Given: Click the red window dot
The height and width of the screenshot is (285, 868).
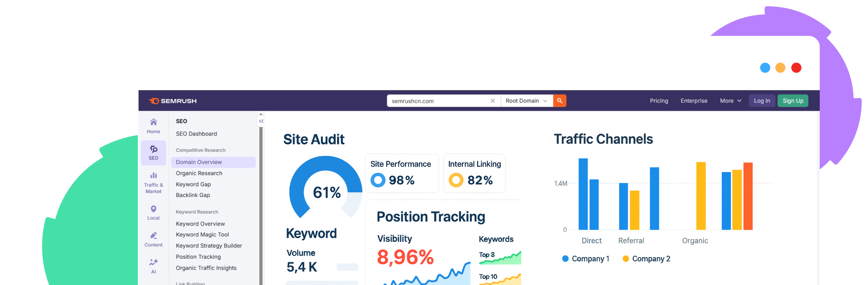Looking at the screenshot, I should click(796, 68).
